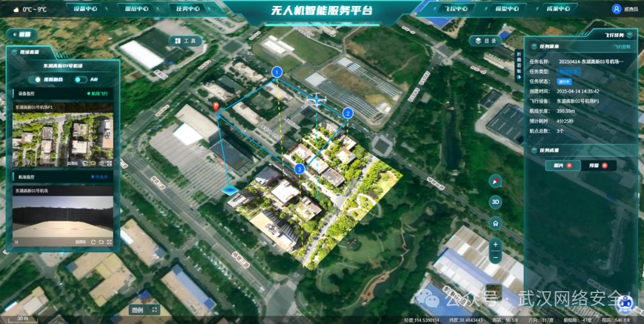The height and width of the screenshot is (324, 644).
Task: Click the 创建时间 value 2025-04-14 14:35:42
Action: pyautogui.click(x=577, y=91)
